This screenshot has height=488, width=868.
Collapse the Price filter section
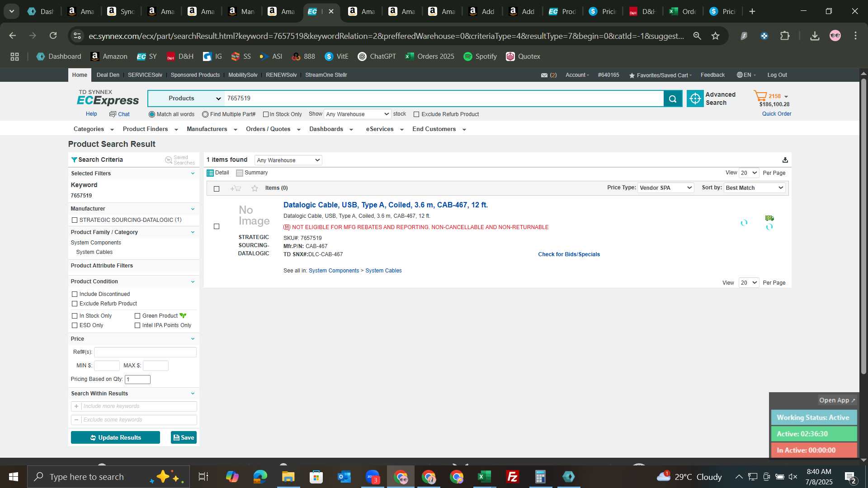193,339
